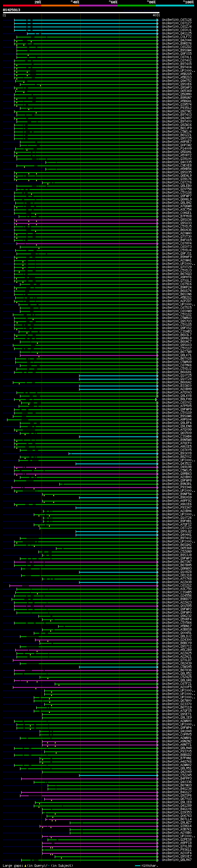Open hit UniRef100_C6SVJ1
Image resolution: width=197 pixels, height=868 pixels.
point(177,30)
